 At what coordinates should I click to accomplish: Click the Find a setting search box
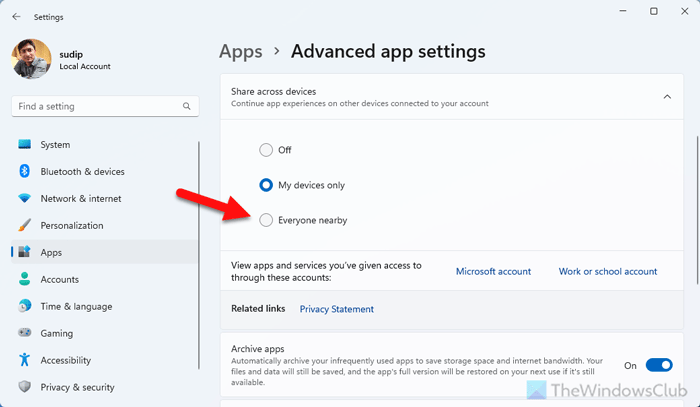pos(95,106)
